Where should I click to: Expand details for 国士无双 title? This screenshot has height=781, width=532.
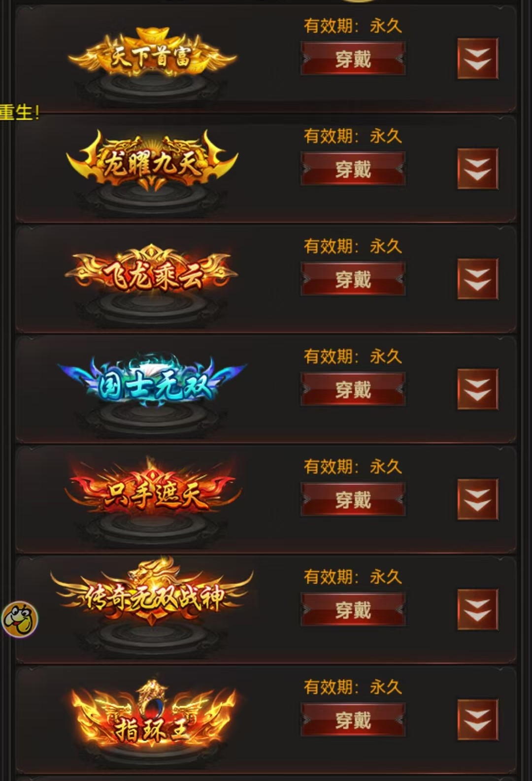[x=477, y=389]
